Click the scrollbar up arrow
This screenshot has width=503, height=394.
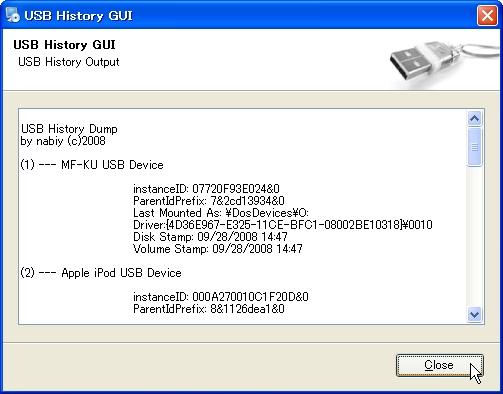tap(474, 119)
